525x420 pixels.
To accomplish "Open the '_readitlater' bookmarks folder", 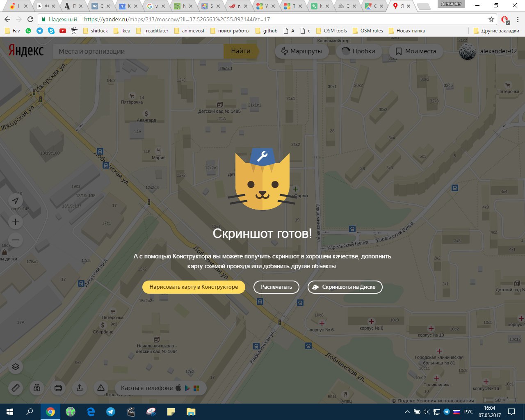I will coord(152,31).
